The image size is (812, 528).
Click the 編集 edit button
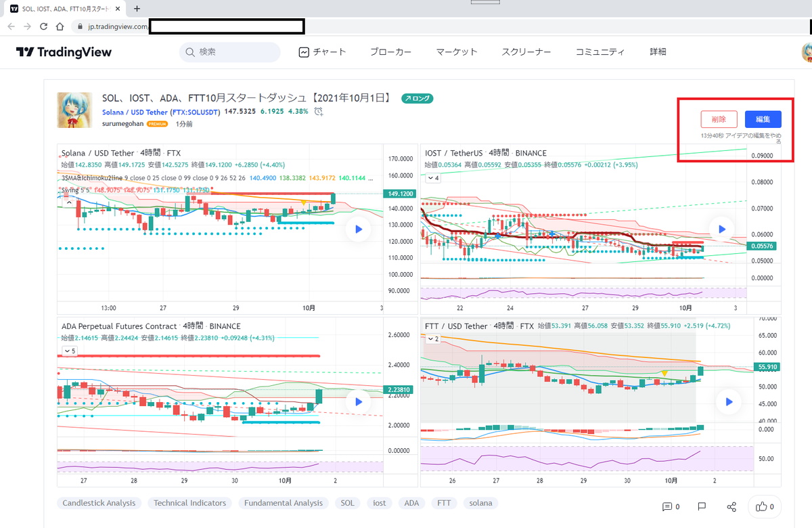click(x=763, y=119)
